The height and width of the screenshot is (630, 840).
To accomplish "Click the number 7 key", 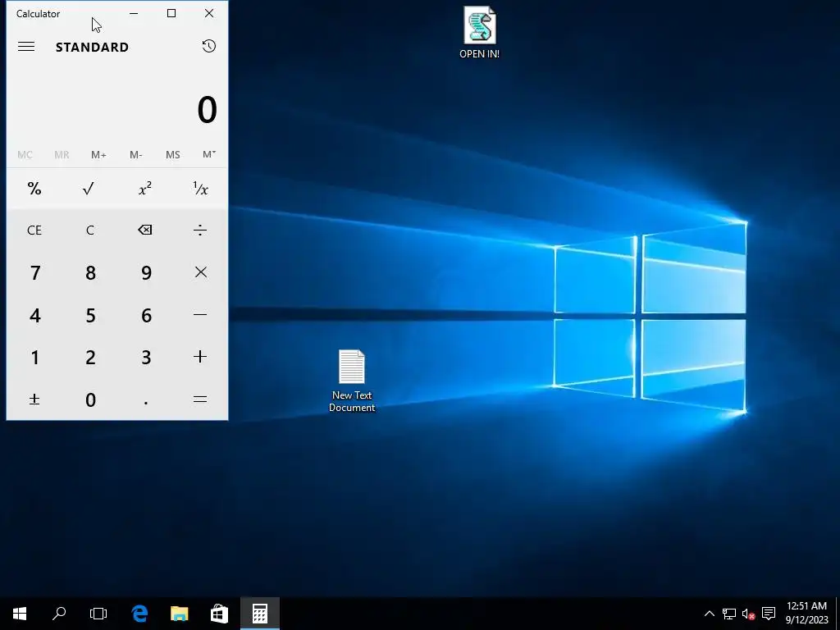I will (x=34, y=272).
